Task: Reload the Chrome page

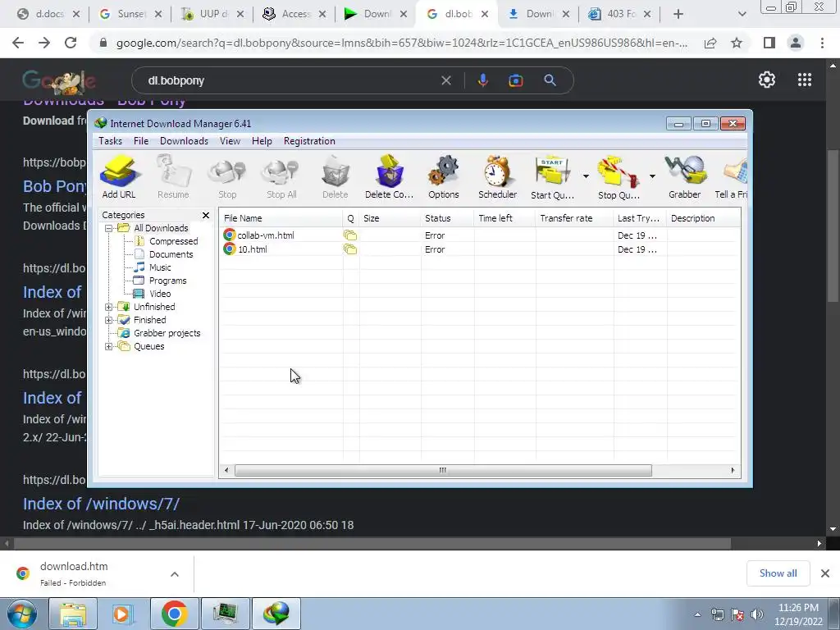Action: pyautogui.click(x=71, y=43)
